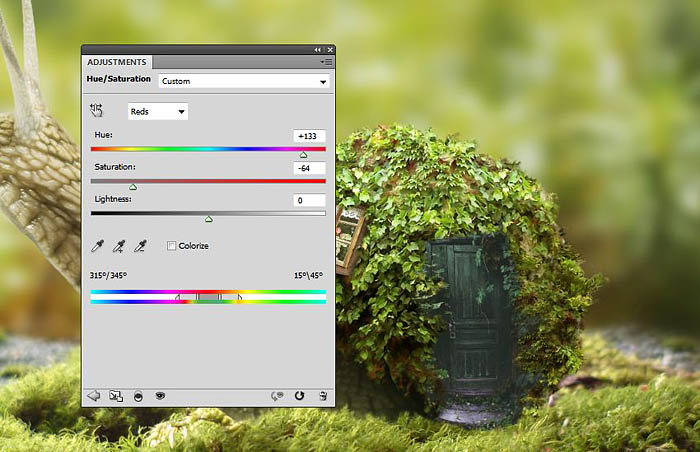This screenshot has width=700, height=452.
Task: Select the Add to Sample eyedropper
Action: 119,245
